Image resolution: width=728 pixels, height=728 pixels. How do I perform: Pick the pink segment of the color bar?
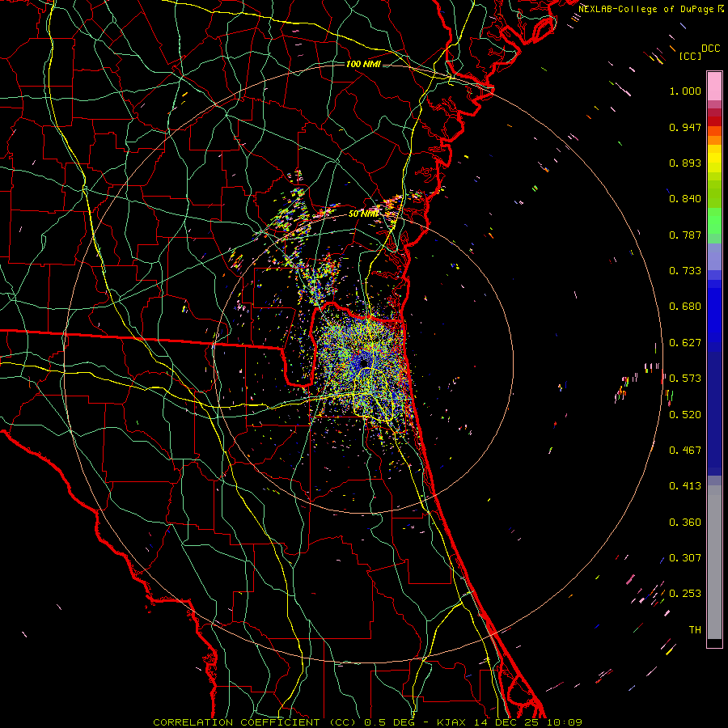point(714,86)
